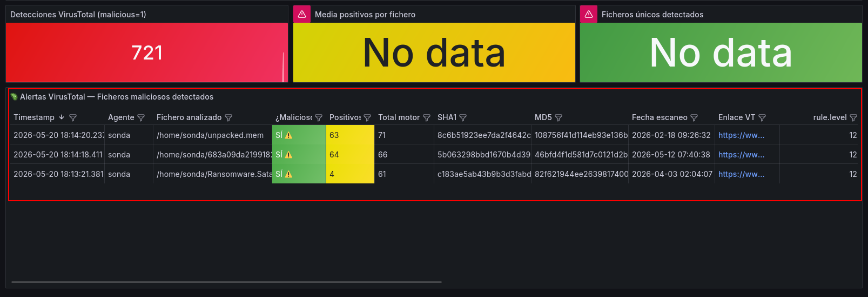Viewport: 868px width, 297px height.
Task: Select file path /home/sonda/683a09da219918
Action: point(214,155)
